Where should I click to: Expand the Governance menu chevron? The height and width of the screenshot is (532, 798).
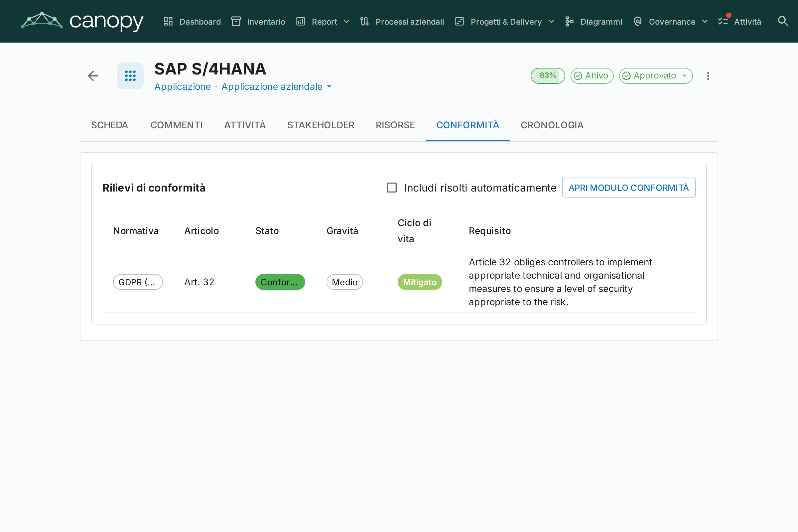705,21
